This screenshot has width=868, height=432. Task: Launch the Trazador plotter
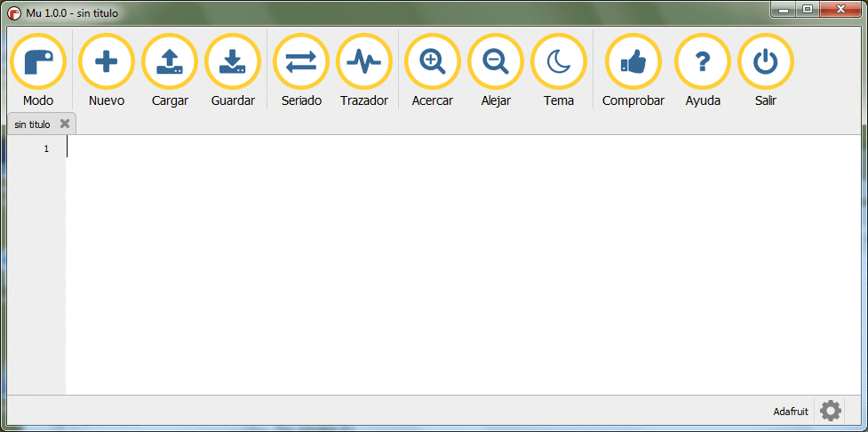pos(364,62)
